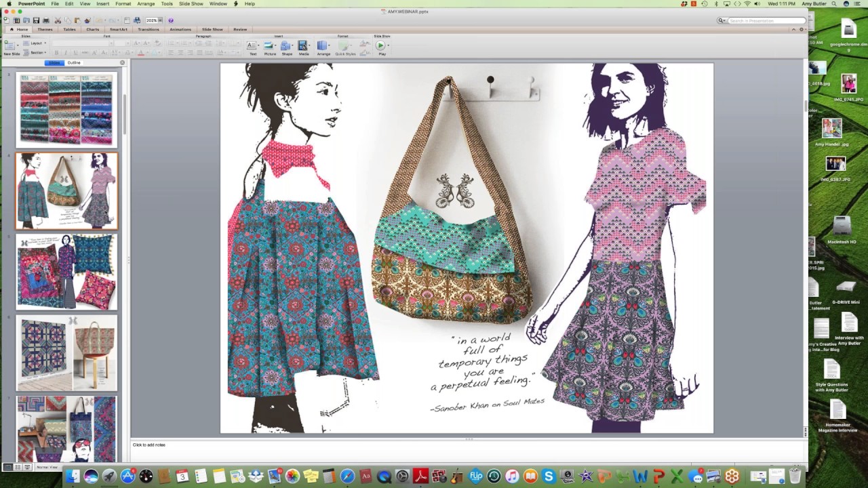This screenshot has width=868, height=488.
Task: Click the Bluetooth menu bar icon
Action: pyautogui.click(x=715, y=4)
